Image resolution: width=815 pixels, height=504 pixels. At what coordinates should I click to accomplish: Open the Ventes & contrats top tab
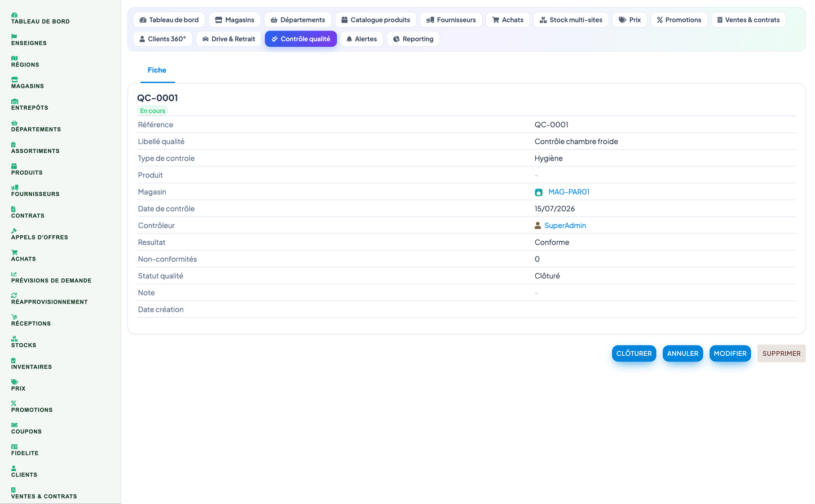click(748, 20)
